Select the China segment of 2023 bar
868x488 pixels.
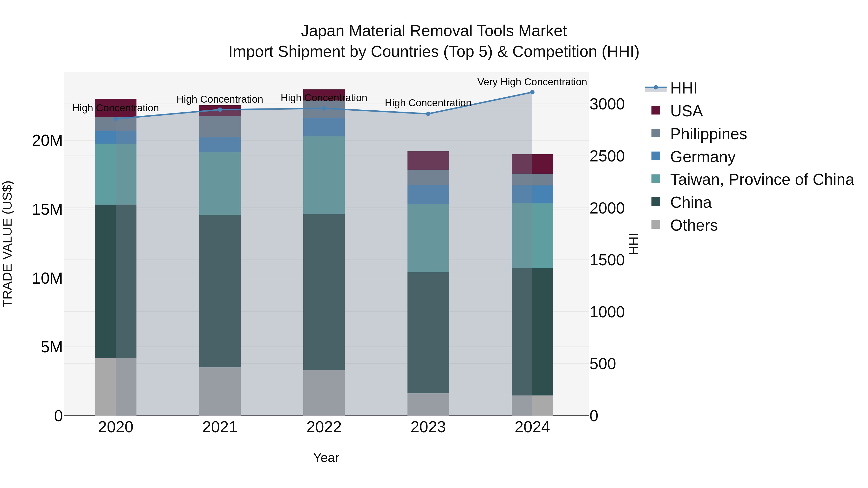[x=428, y=333]
